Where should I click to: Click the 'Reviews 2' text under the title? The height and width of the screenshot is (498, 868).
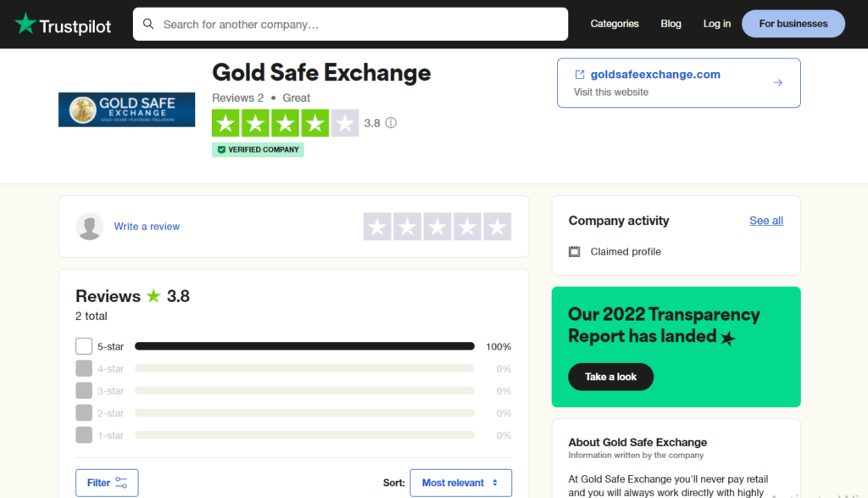click(x=237, y=98)
